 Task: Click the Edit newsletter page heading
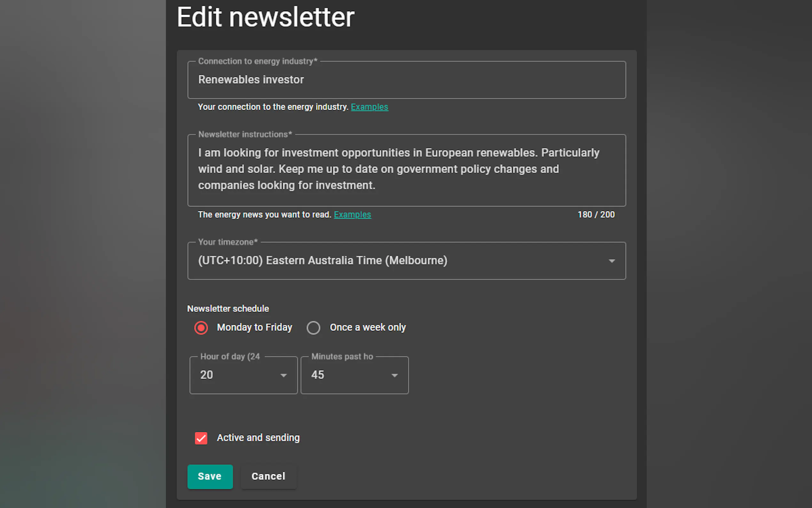pos(265,18)
